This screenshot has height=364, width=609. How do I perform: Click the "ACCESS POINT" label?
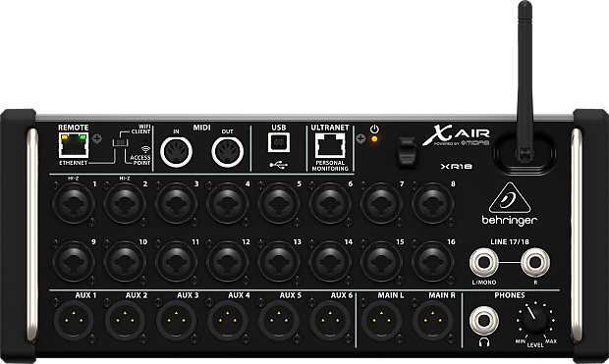[x=140, y=160]
